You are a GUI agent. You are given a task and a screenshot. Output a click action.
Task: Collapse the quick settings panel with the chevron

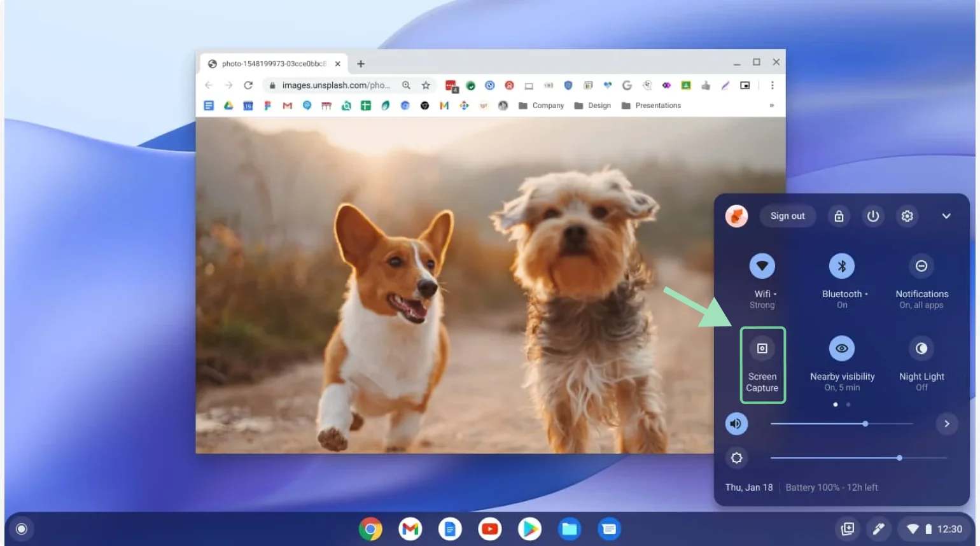(x=946, y=216)
